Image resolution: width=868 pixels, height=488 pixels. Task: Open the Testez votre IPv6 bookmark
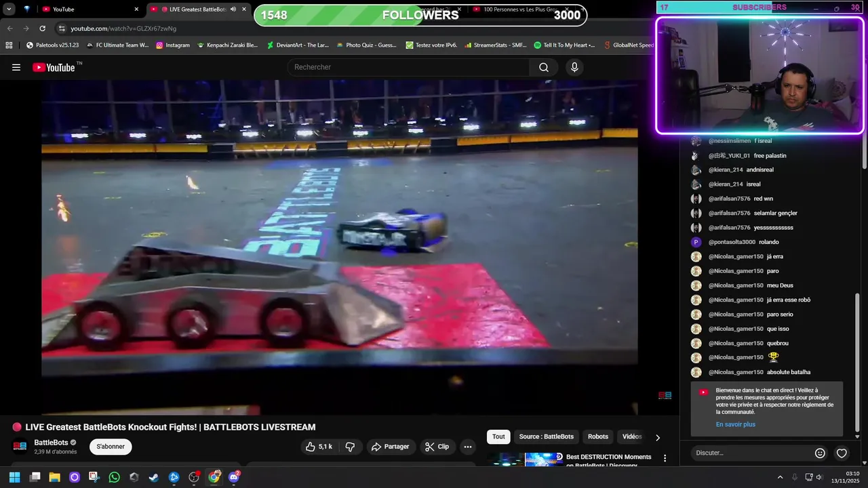click(x=431, y=45)
